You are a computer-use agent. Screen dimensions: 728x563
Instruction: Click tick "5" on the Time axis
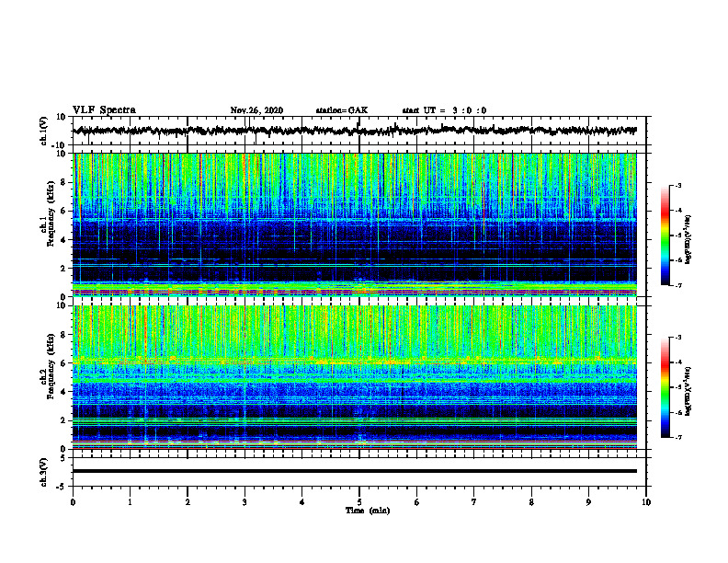click(359, 502)
